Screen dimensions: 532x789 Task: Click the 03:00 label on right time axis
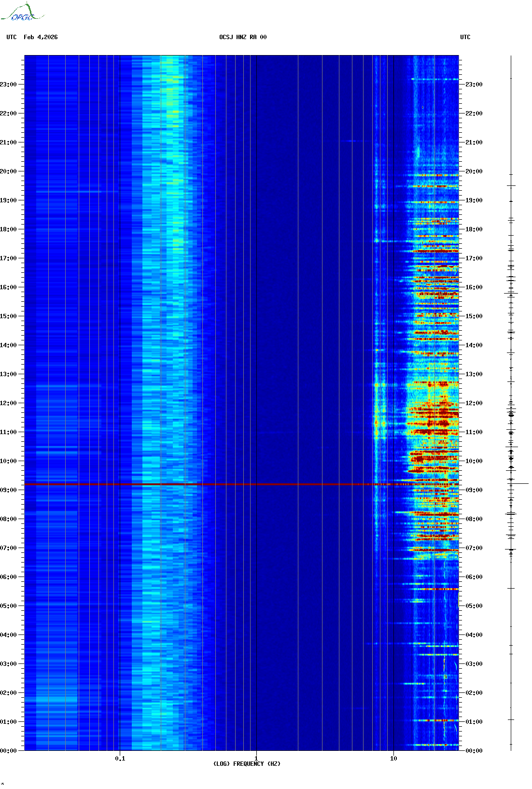(x=474, y=664)
